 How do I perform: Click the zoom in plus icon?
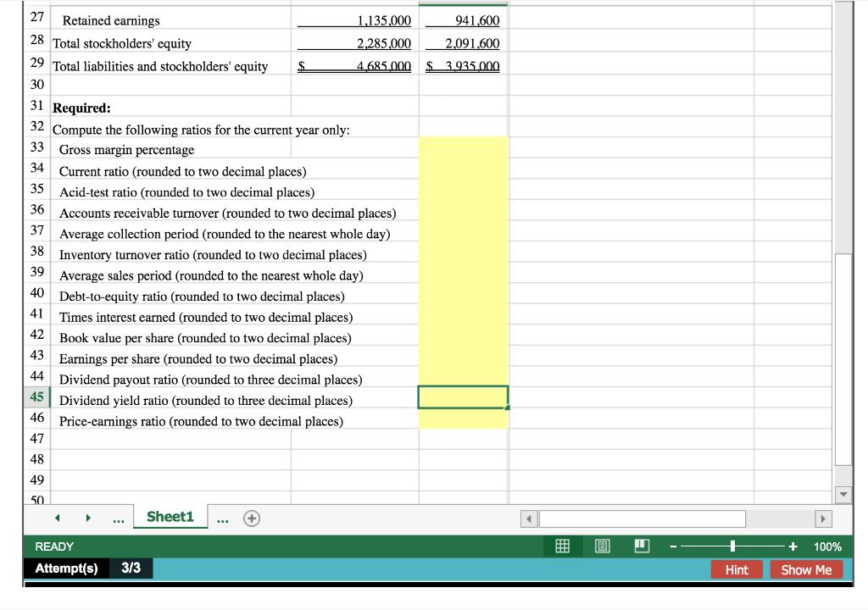coord(793,546)
